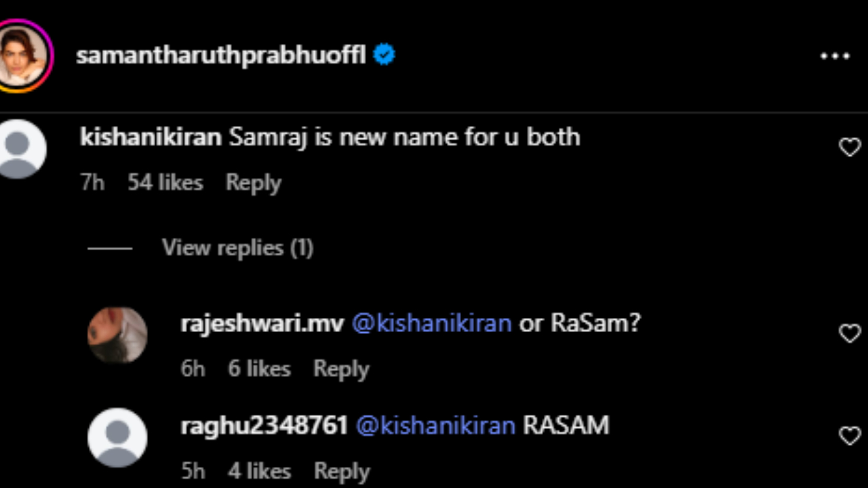Viewport: 868px width, 488px height.
Task: View 6 likes on rajeshwari.mv's comment
Action: [x=259, y=369]
